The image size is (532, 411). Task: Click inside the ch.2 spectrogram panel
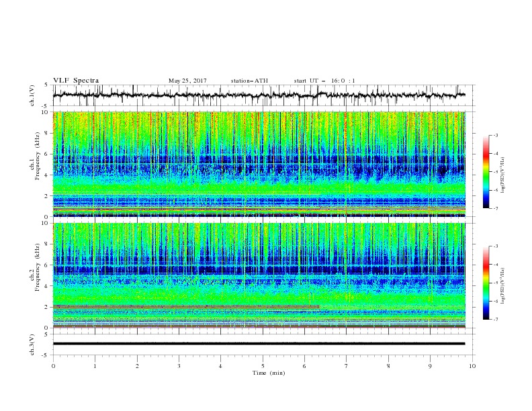tap(259, 275)
